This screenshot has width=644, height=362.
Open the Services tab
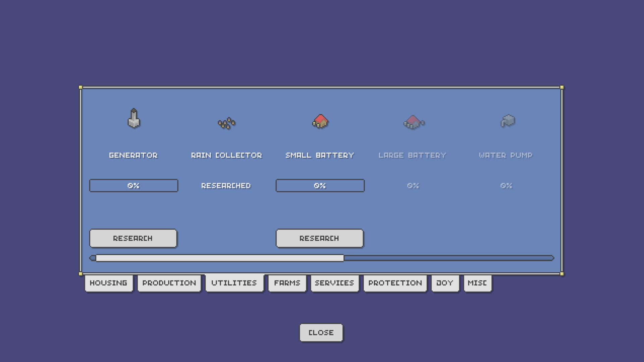[x=334, y=283]
